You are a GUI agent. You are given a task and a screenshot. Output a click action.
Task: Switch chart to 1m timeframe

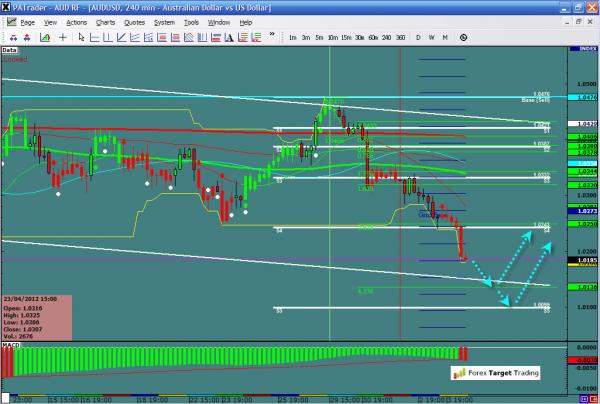tap(293, 37)
